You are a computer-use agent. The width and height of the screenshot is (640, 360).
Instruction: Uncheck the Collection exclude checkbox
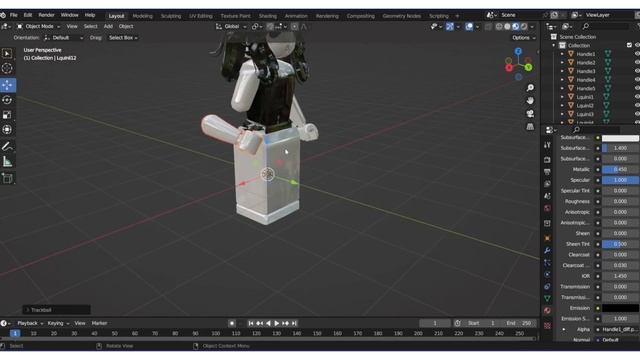coord(629,45)
